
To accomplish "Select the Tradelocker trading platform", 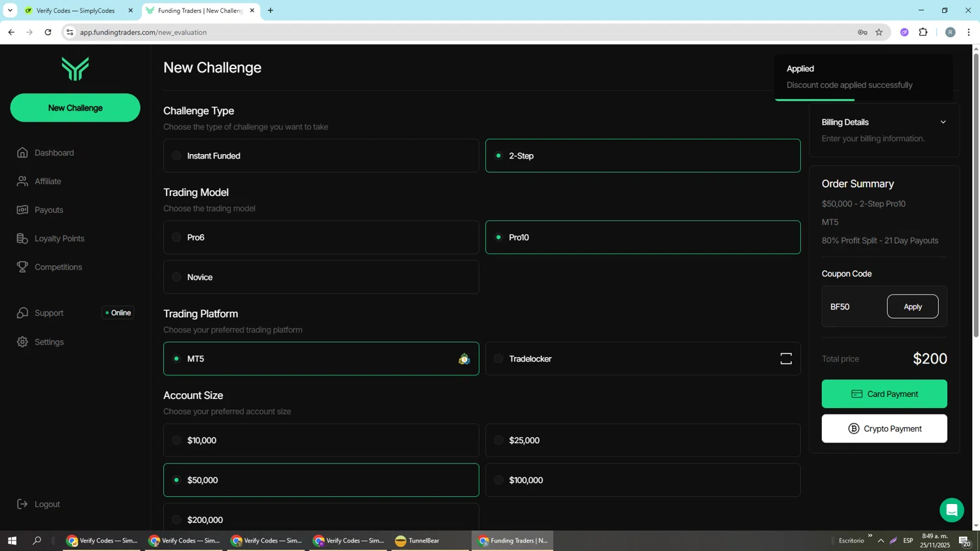I will 643,359.
